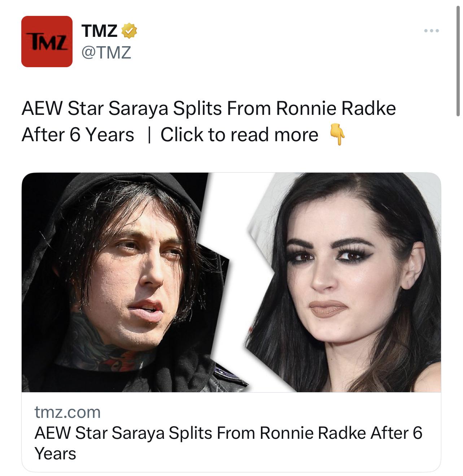
Task: Open the red TMZ profile avatar
Action: (x=47, y=42)
